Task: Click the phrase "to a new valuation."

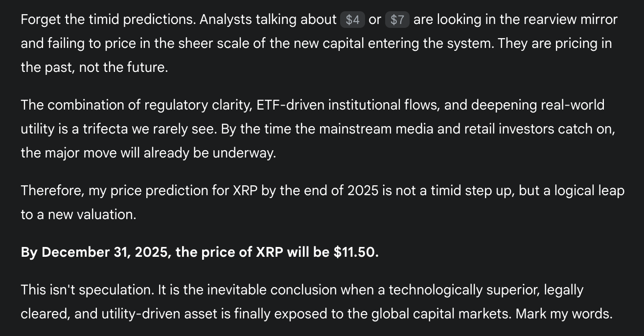Action: coord(78,215)
